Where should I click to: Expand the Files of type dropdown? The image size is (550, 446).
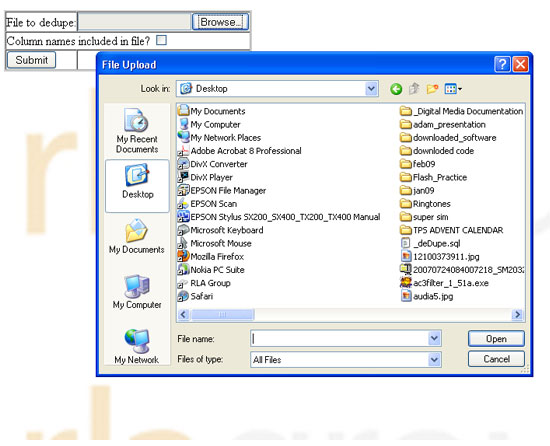434,360
